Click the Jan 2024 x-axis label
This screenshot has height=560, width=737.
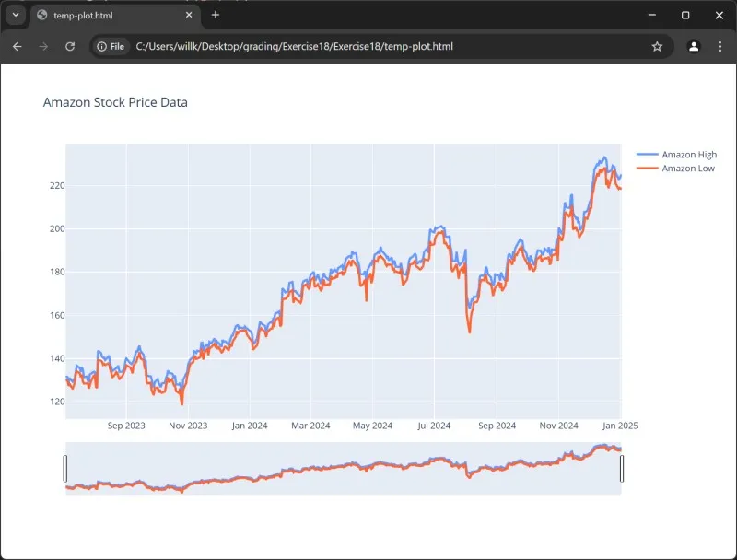point(250,426)
